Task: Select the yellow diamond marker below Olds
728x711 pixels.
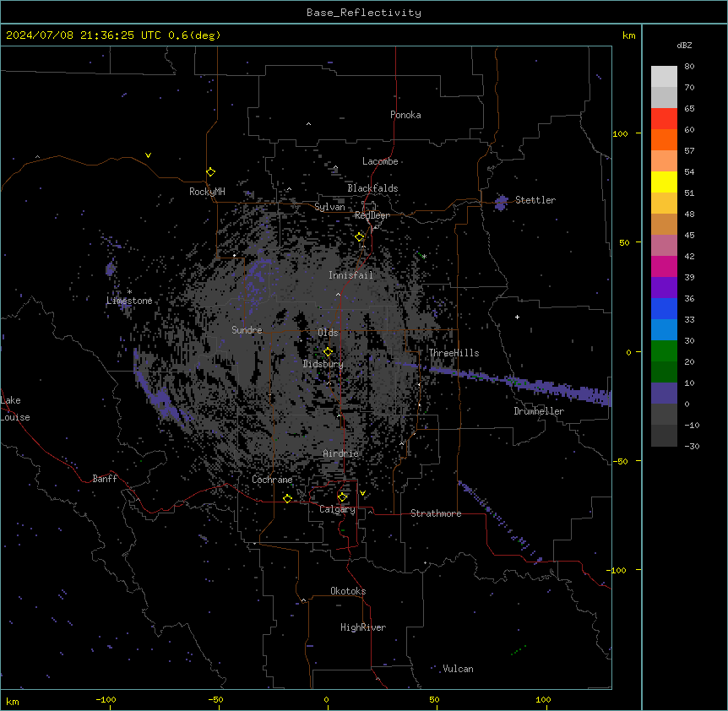Action: click(328, 351)
